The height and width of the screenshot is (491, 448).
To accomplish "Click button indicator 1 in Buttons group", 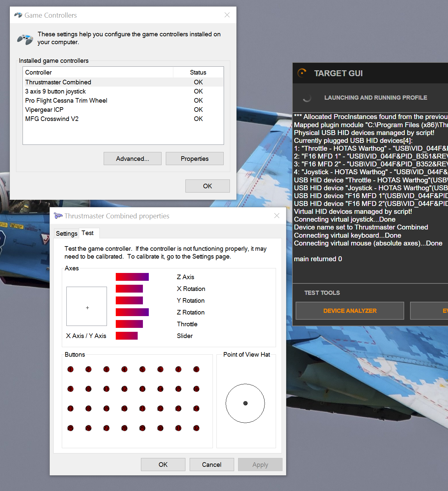I will click(70, 369).
